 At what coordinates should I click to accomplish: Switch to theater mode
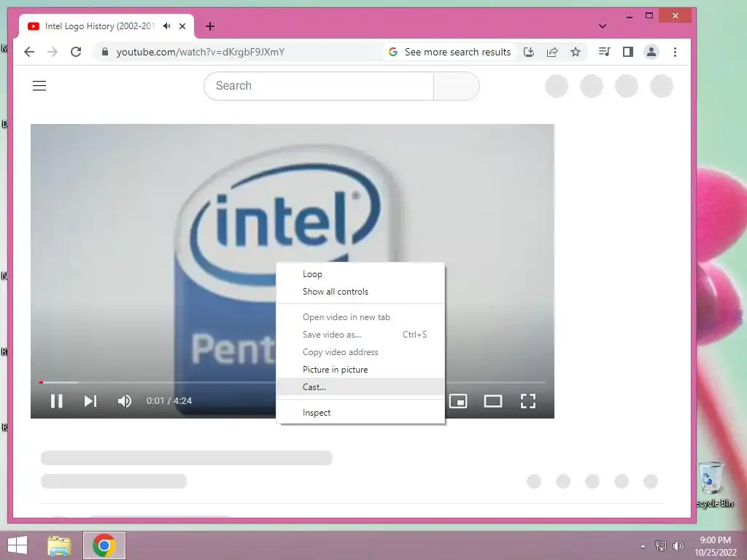(x=493, y=401)
